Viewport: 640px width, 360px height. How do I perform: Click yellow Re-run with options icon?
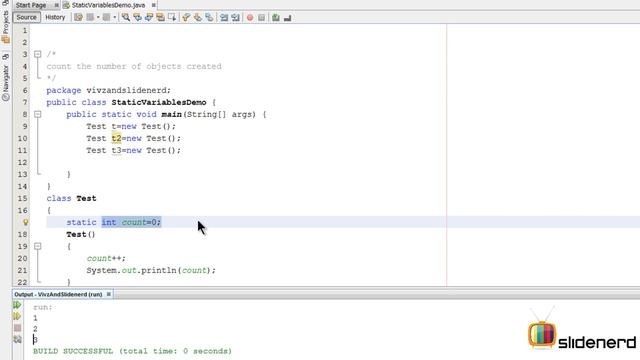17,316
